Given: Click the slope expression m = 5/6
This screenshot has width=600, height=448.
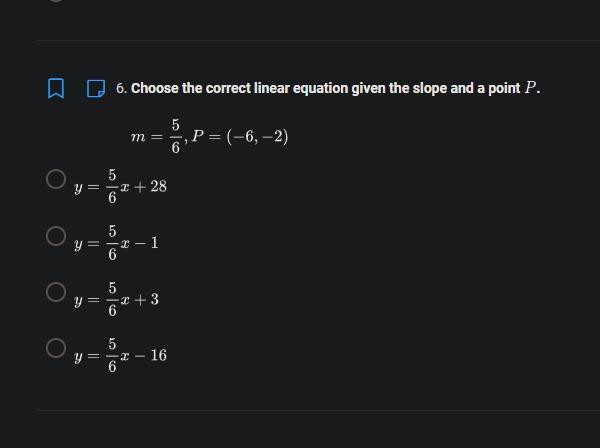Looking at the screenshot, I should coord(156,137).
